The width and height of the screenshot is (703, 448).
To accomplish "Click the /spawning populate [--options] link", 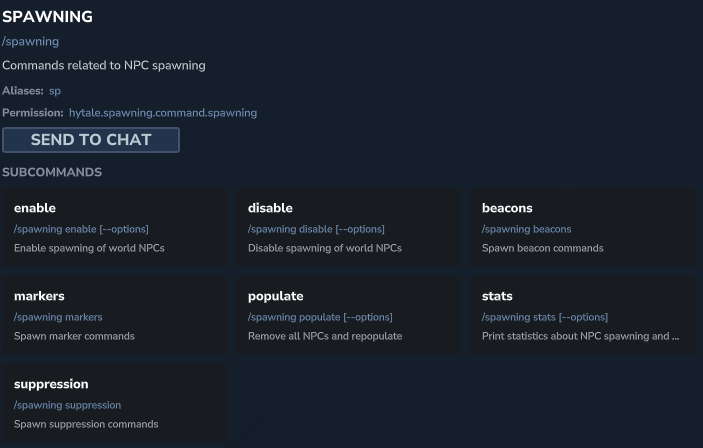I will (x=320, y=317).
